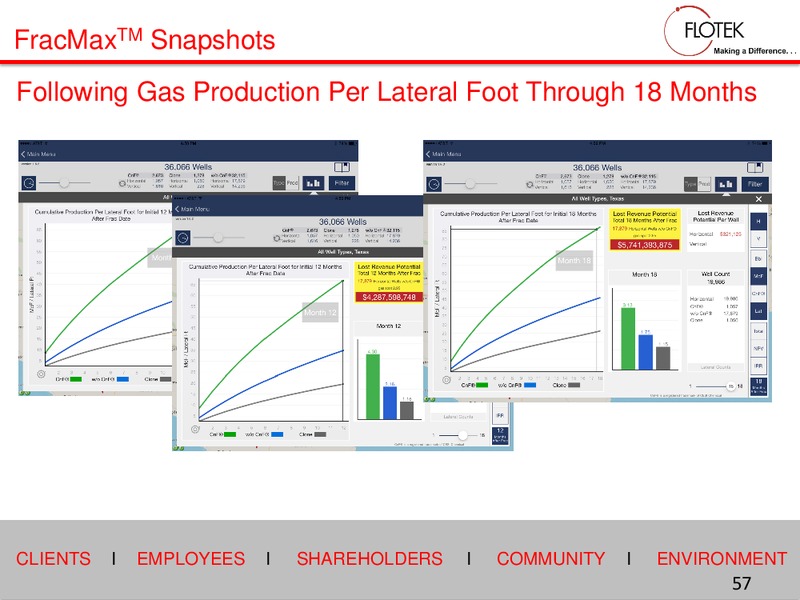Screen dimensions: 800x600
Task: Tap refresh icon in front 12-month window
Action: point(277,238)
